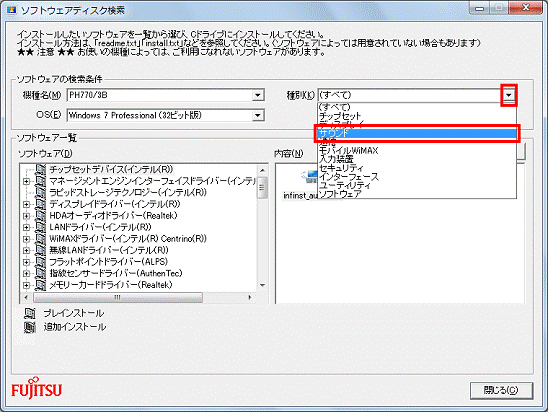548x412 pixels.
Task: Click icon beside 指紋センサードライバー(AuthenTec)
Action: click(x=41, y=273)
